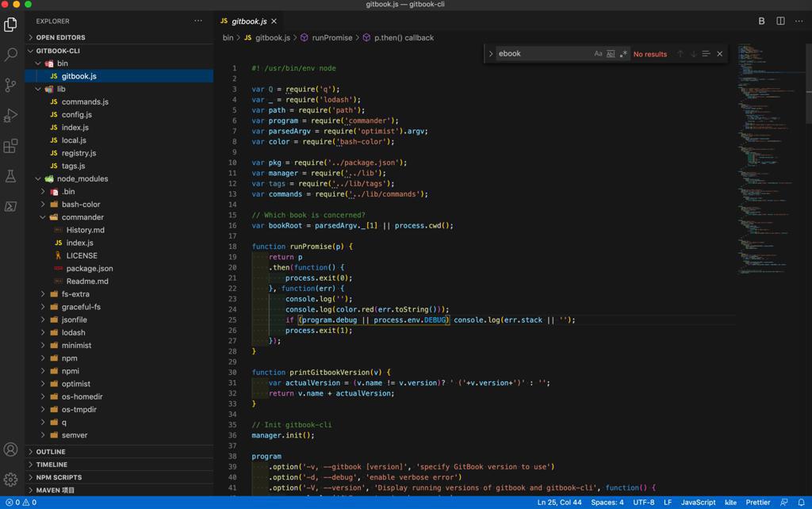Click the Prettier status bar button
This screenshot has height=509, width=812.
(757, 503)
